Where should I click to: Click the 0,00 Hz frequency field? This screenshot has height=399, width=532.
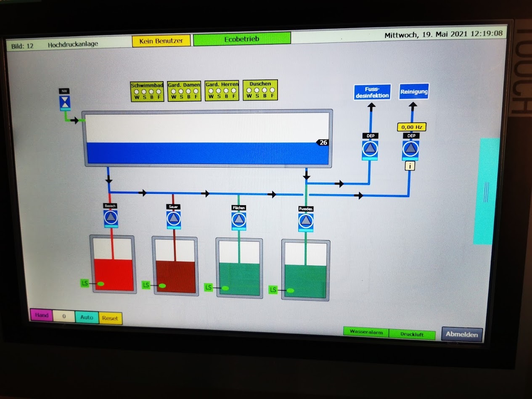point(412,127)
